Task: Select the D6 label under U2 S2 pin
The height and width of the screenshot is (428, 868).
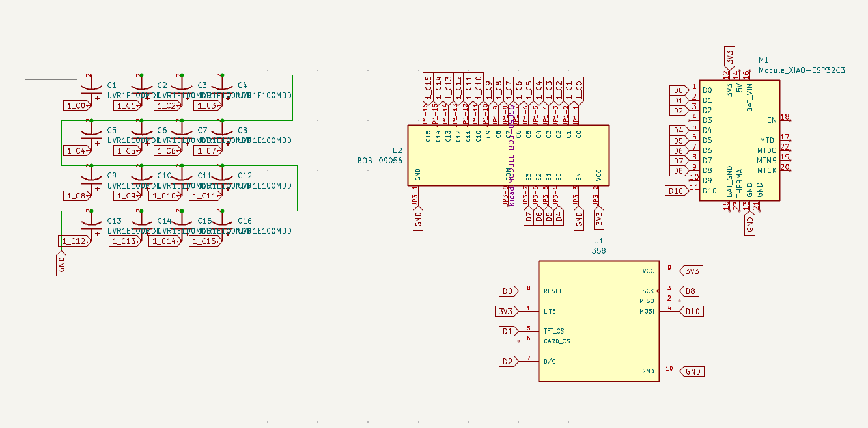Action: (x=539, y=217)
